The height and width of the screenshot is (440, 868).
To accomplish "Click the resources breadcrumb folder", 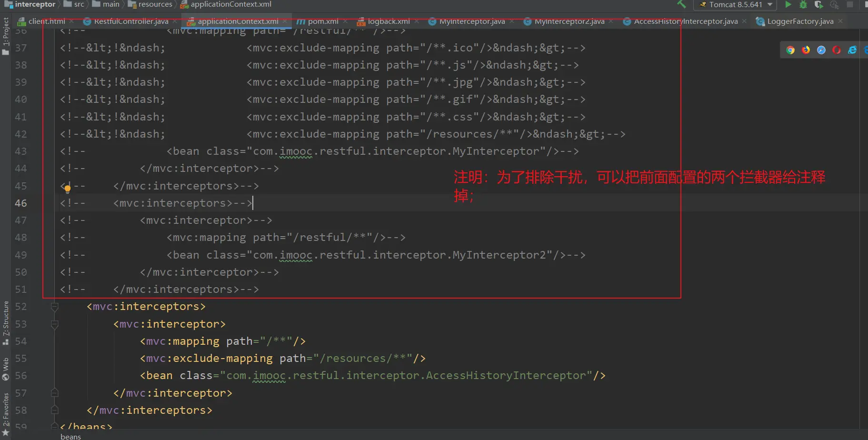I will pos(155,4).
